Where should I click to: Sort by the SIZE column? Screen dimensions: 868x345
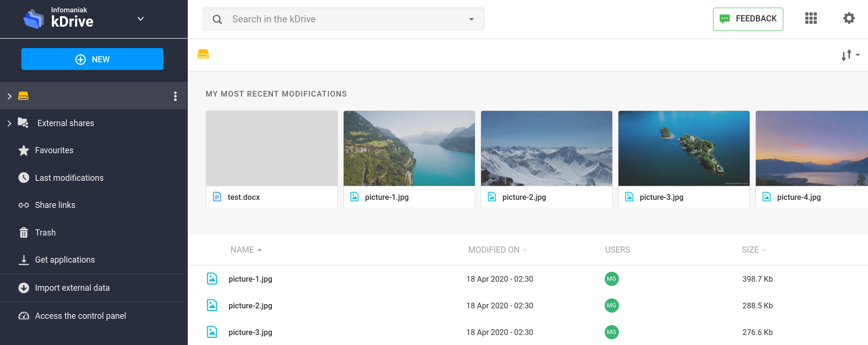point(754,250)
